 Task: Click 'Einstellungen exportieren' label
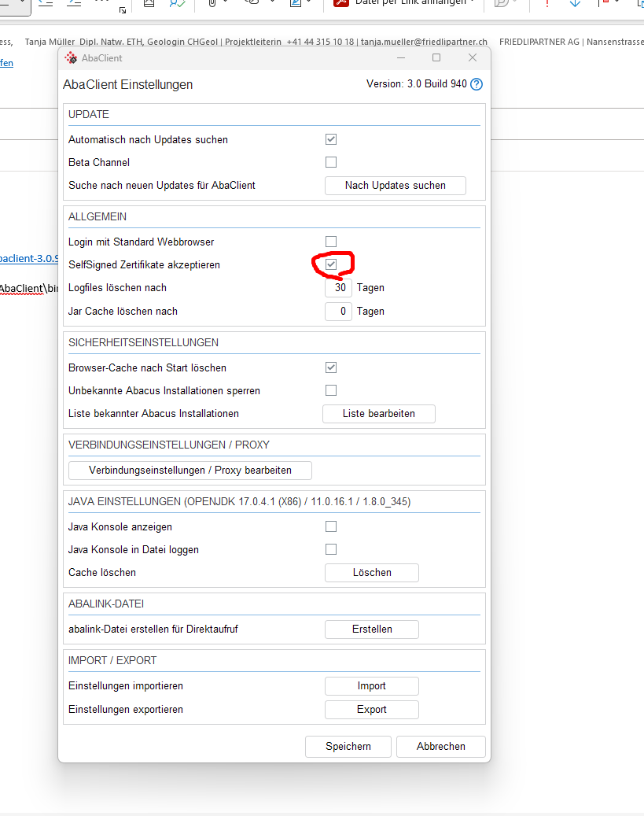(125, 710)
